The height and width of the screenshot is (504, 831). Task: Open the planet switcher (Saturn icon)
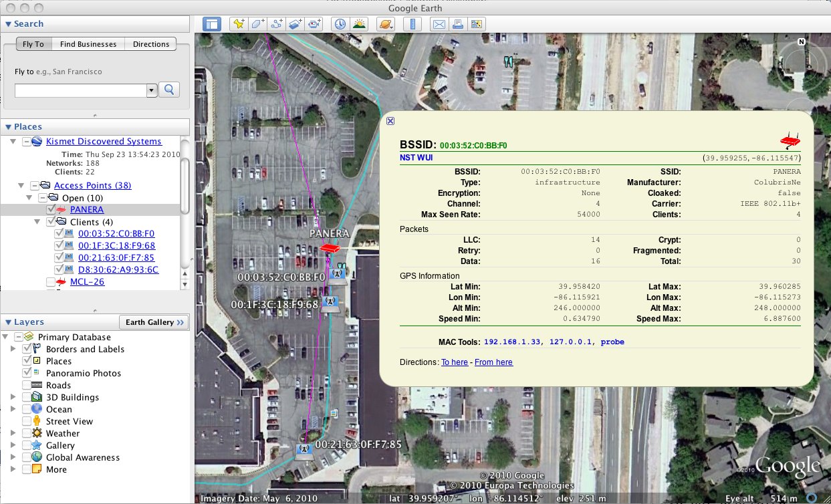coord(386,24)
